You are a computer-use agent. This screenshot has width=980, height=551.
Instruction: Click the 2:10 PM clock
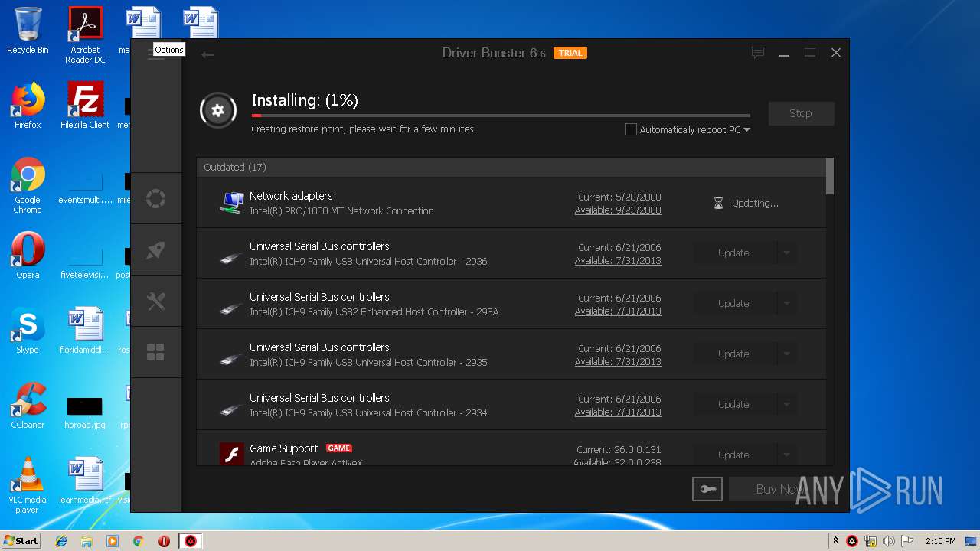point(940,541)
